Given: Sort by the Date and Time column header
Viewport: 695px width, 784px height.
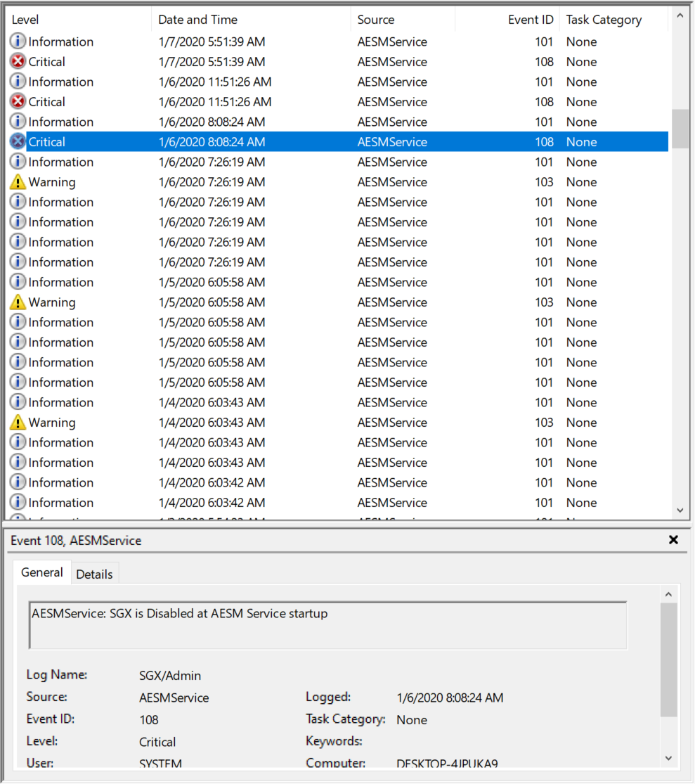Looking at the screenshot, I should [x=251, y=20].
